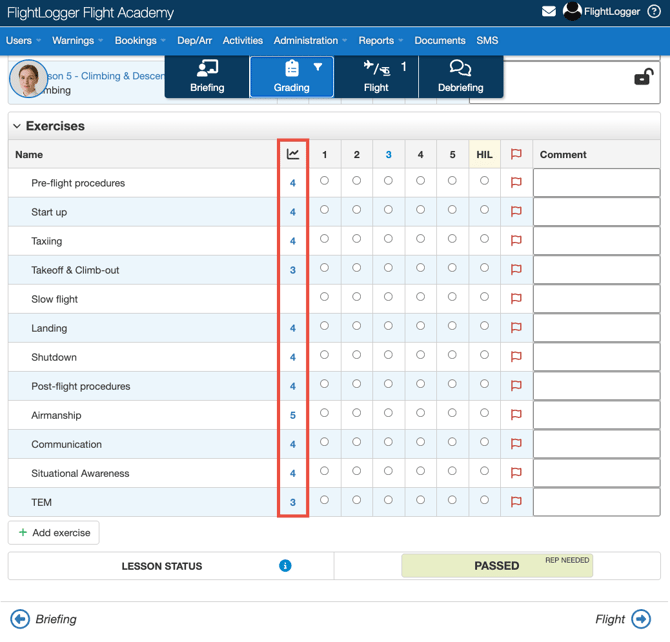
Task: Flag the Slow flight exercise
Action: coord(516,299)
